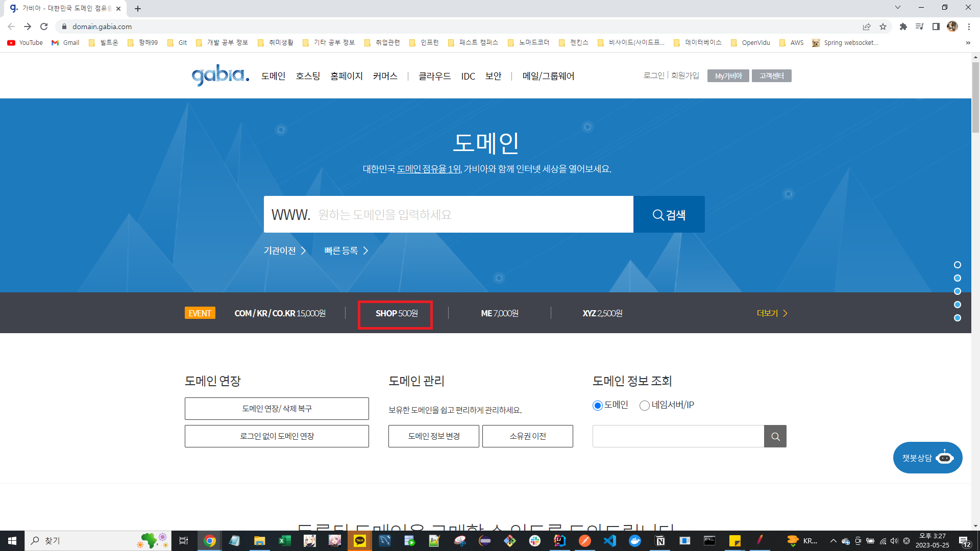Open File Explorer from the taskbar

point(259,541)
